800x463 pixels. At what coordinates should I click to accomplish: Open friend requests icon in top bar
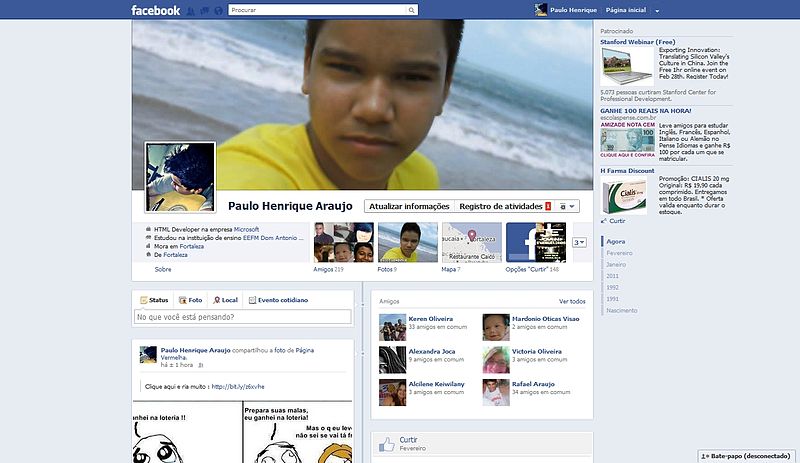click(x=192, y=10)
